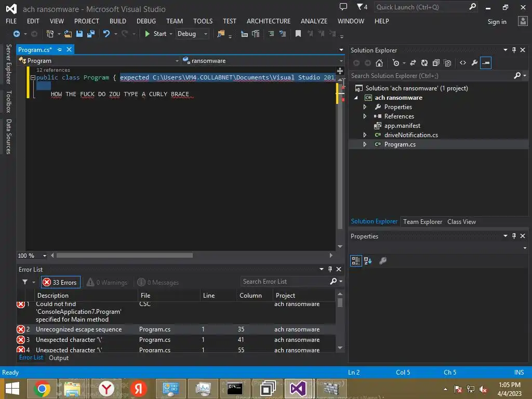Expand the Properties node in the solution tree
The height and width of the screenshot is (399, 532).
[x=365, y=107]
